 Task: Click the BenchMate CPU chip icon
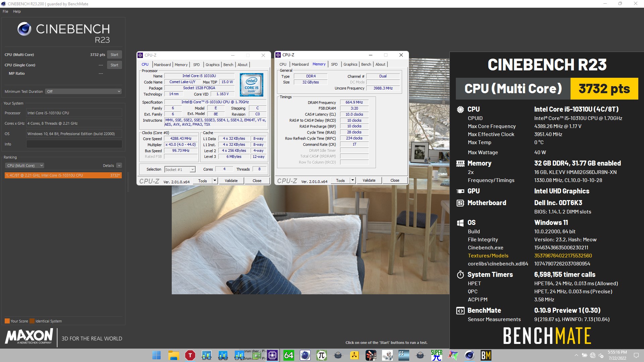point(460,109)
